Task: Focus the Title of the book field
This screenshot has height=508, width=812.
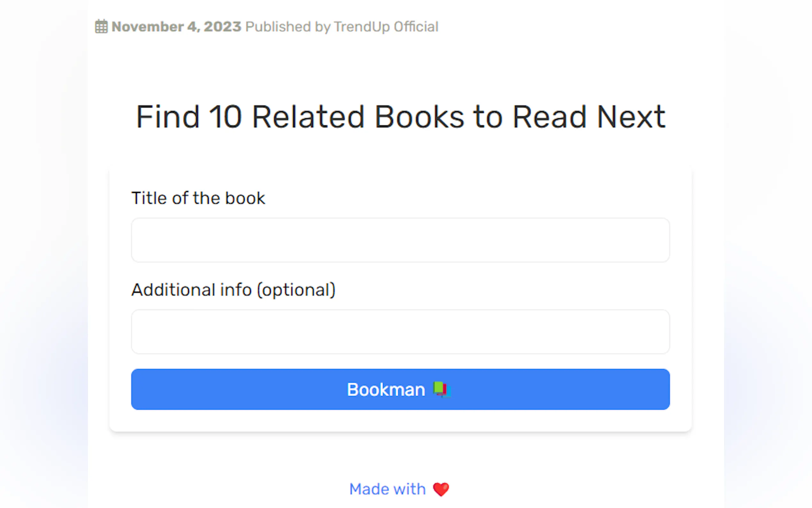Action: [400, 240]
